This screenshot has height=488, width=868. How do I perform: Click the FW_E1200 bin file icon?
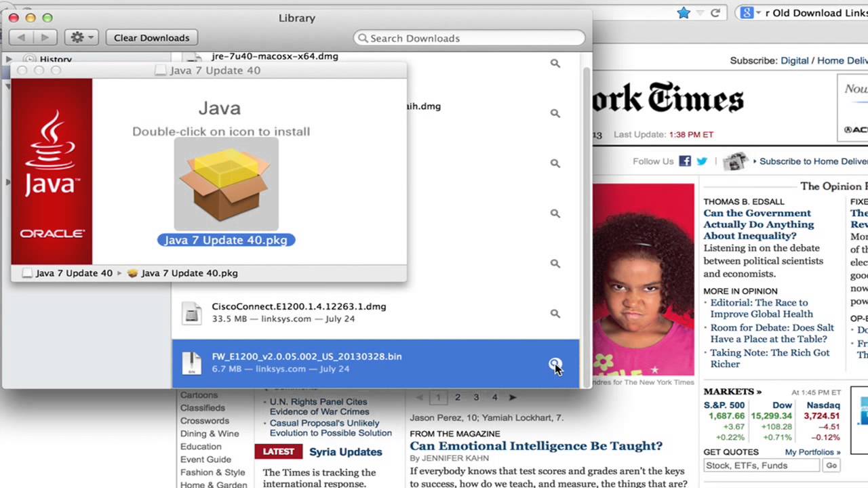click(x=192, y=363)
